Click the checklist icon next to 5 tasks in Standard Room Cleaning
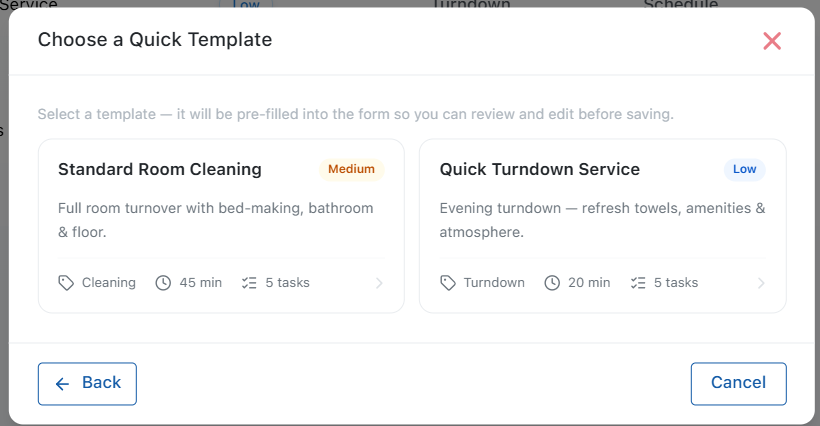The image size is (820, 426). click(249, 283)
